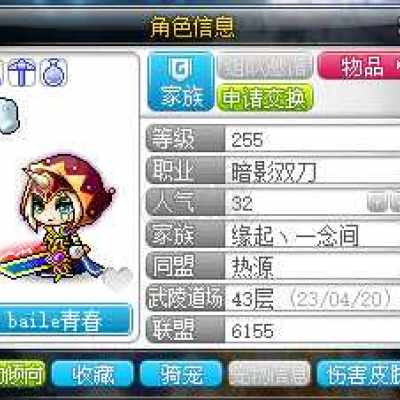Select the baile青春 character name banner
The image size is (400, 400).
click(65, 320)
